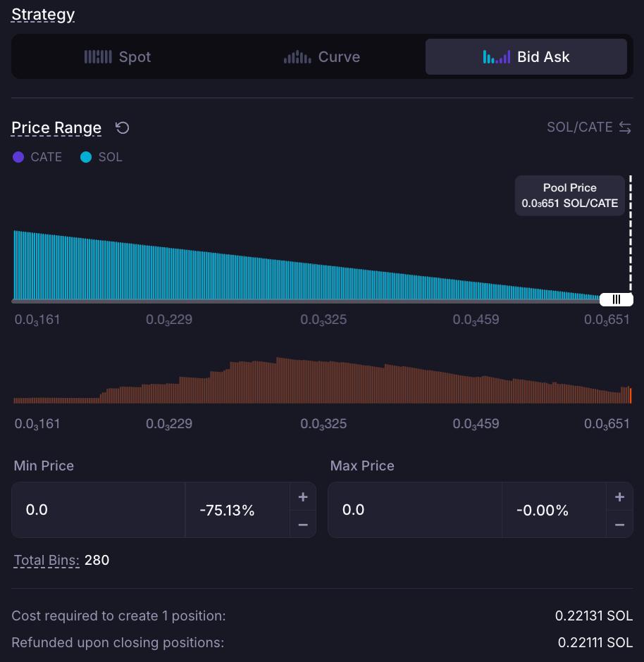The height and width of the screenshot is (662, 644).
Task: Swap the SOL/CATE pair direction arrows
Action: (x=625, y=127)
